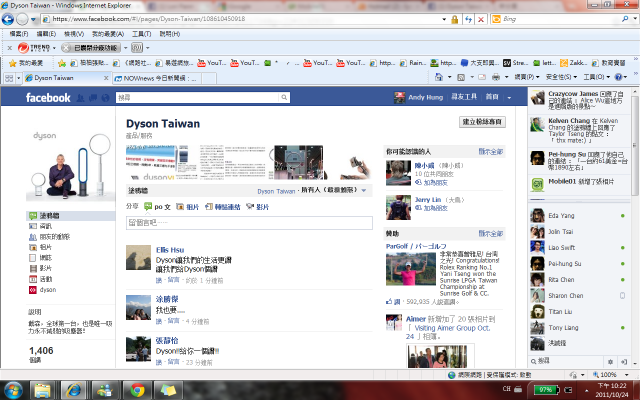Click the Create a Page button
This screenshot has height=400, width=640.
[x=482, y=122]
